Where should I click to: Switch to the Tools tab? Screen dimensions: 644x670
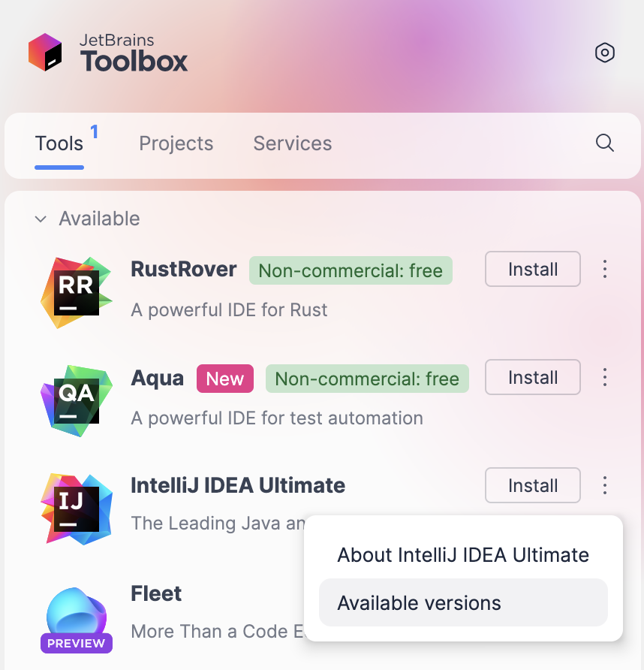(x=59, y=143)
